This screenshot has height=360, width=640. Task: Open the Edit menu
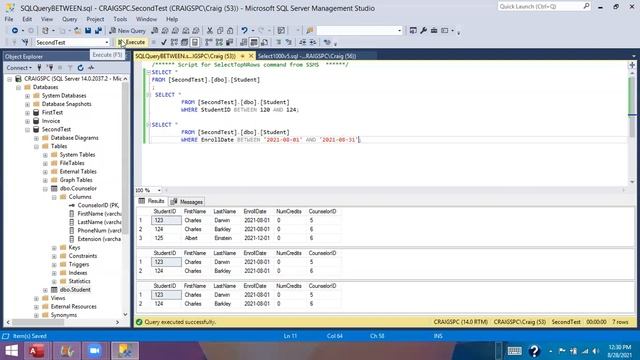[x=27, y=19]
